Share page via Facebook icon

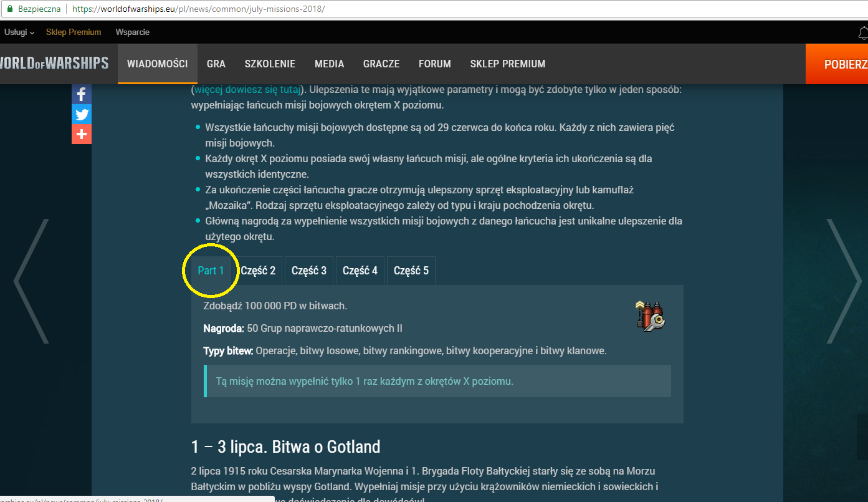click(x=81, y=95)
